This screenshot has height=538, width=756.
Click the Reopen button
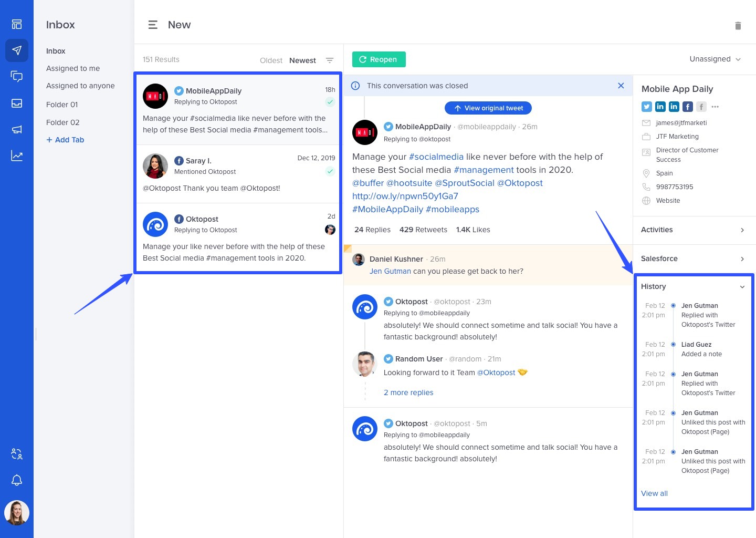click(x=379, y=59)
